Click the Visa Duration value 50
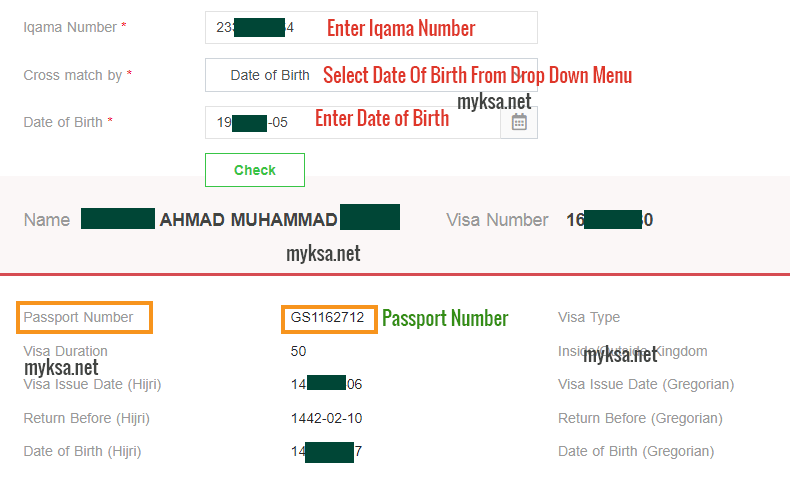 tap(298, 351)
